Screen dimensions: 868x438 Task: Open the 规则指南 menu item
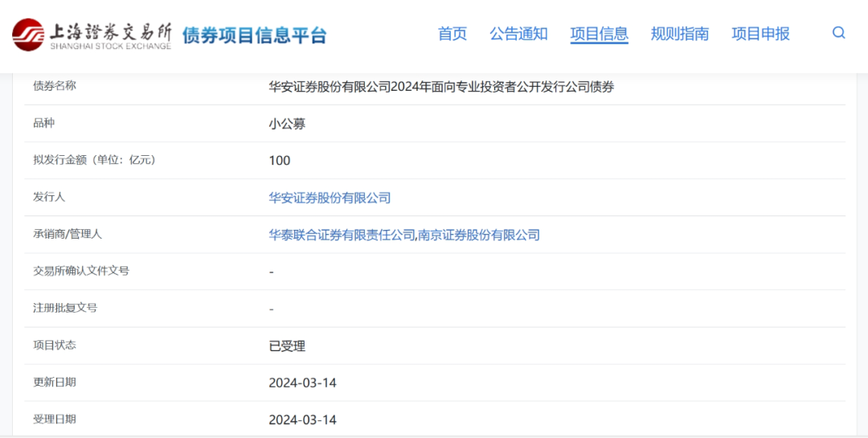[x=680, y=34]
